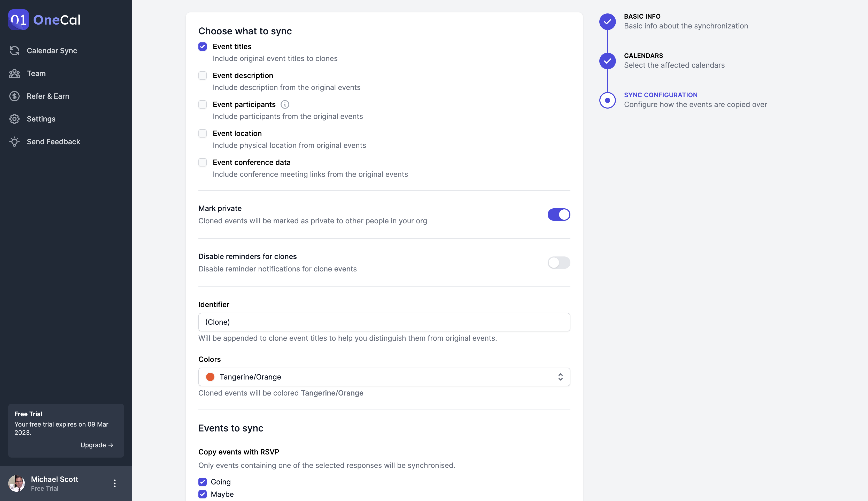This screenshot has width=868, height=501.
Task: Click the Team people icon
Action: 14,73
